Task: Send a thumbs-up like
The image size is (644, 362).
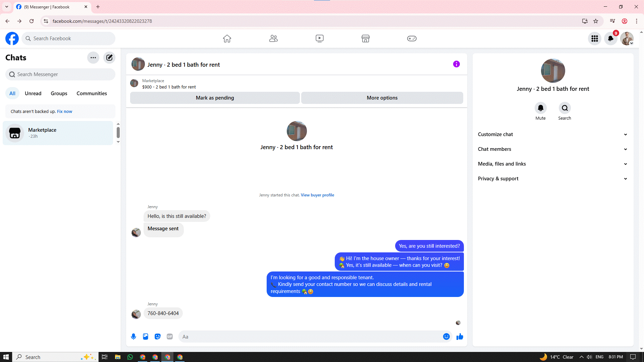Action: 460,337
